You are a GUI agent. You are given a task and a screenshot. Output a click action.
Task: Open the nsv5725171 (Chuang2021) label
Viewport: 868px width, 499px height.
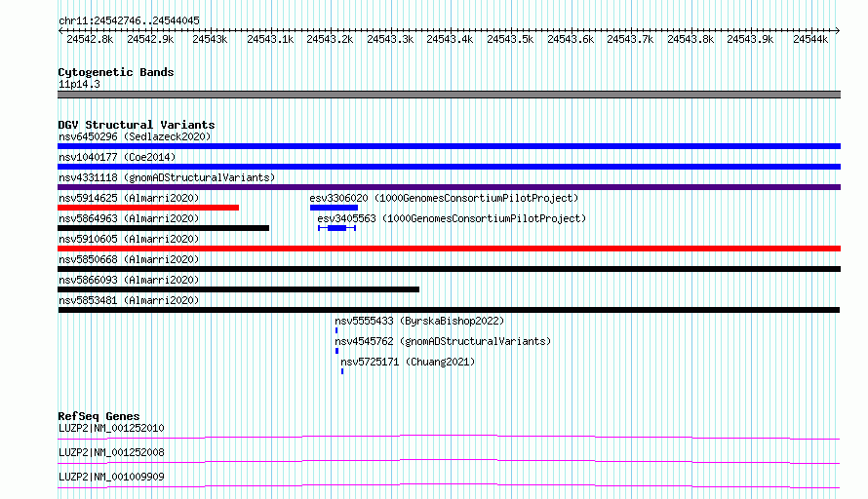[408, 362]
